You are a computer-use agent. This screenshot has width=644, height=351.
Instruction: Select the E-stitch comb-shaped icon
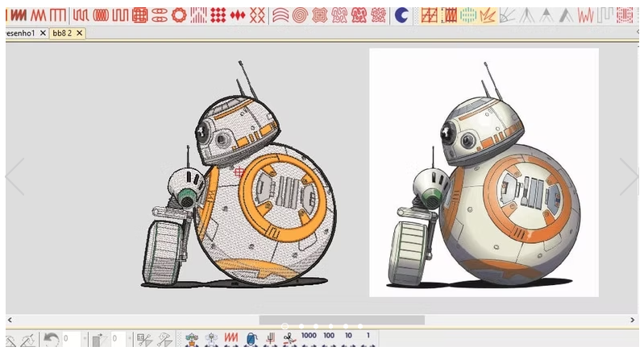58,15
